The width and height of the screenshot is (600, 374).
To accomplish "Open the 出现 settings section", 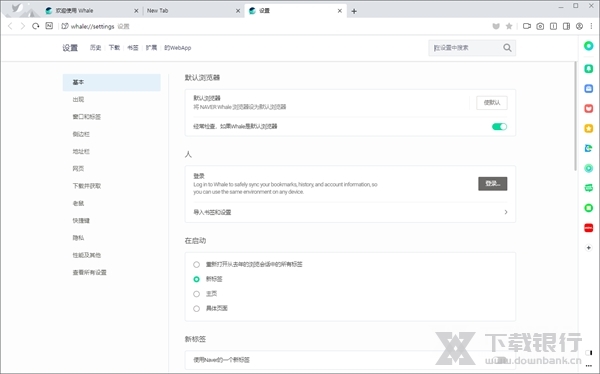I will [78, 100].
